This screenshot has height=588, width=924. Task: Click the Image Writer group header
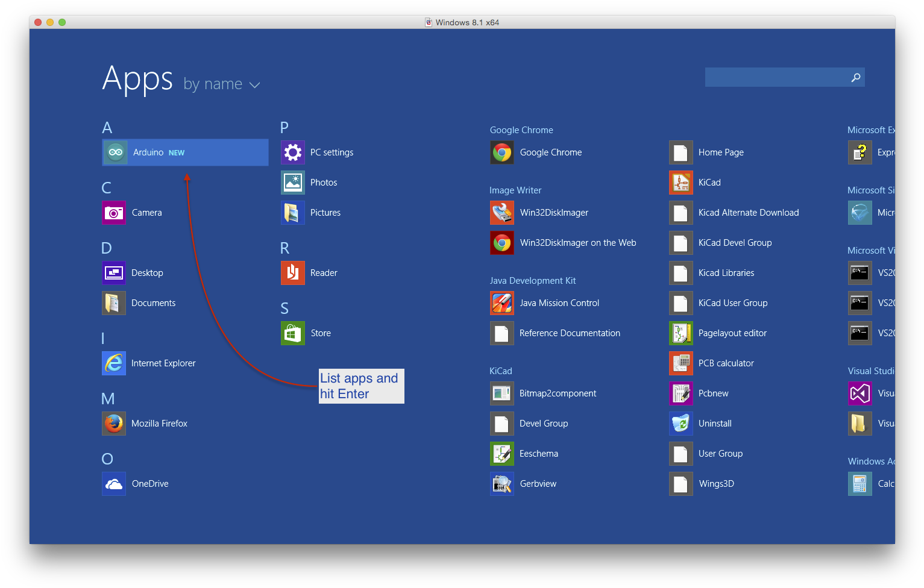click(x=515, y=190)
